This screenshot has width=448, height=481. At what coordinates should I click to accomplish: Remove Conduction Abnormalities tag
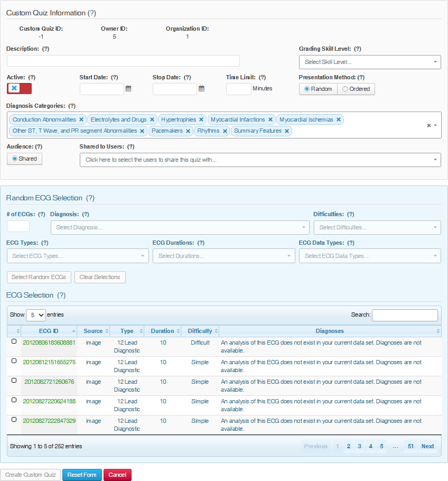[x=81, y=120]
